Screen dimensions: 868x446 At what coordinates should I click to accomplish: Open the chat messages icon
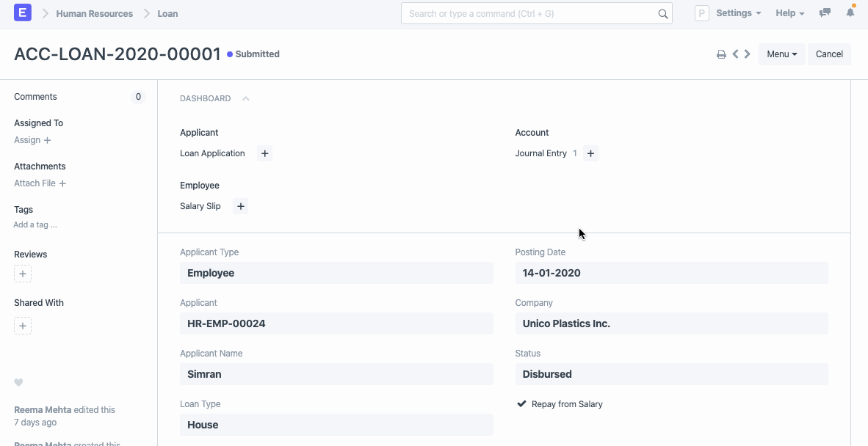pyautogui.click(x=824, y=12)
